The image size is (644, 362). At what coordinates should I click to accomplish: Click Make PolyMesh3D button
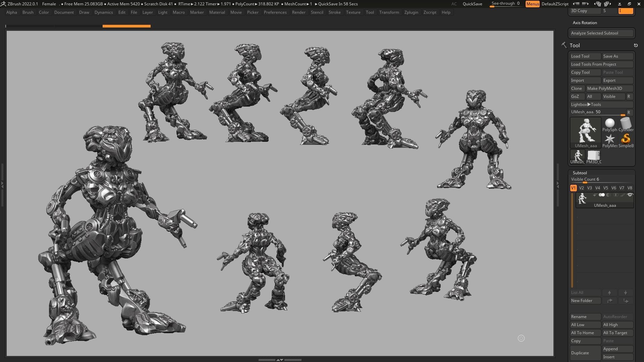(609, 88)
